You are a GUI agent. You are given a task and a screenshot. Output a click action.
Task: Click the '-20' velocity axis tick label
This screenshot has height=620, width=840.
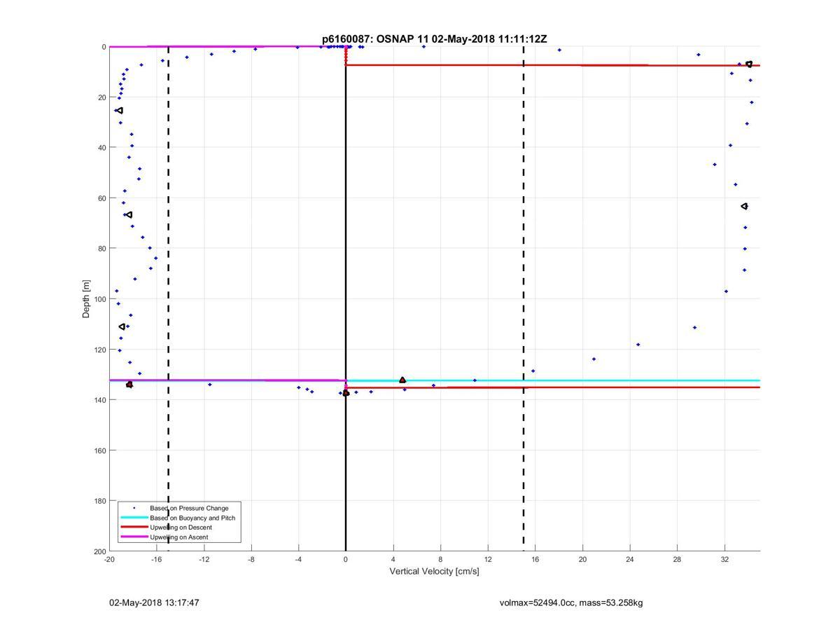[x=109, y=560]
